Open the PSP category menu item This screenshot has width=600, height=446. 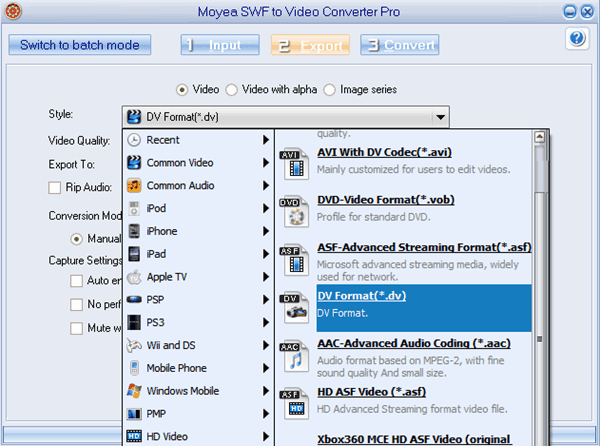click(x=198, y=300)
